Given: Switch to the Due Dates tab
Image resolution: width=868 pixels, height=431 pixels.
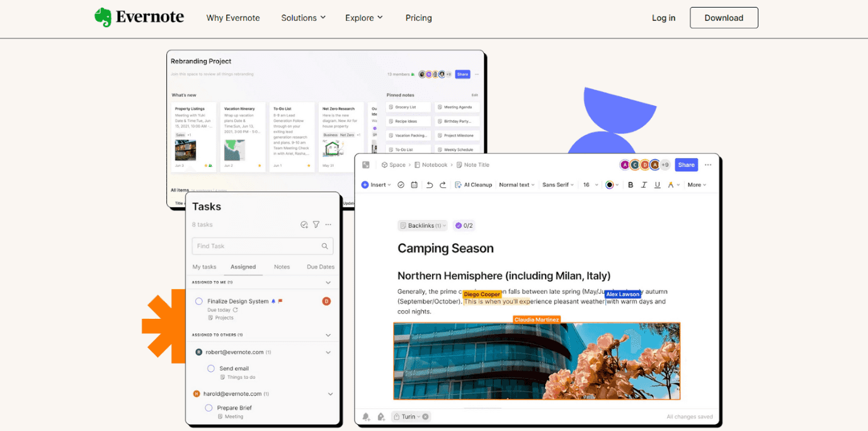Looking at the screenshot, I should [x=320, y=267].
